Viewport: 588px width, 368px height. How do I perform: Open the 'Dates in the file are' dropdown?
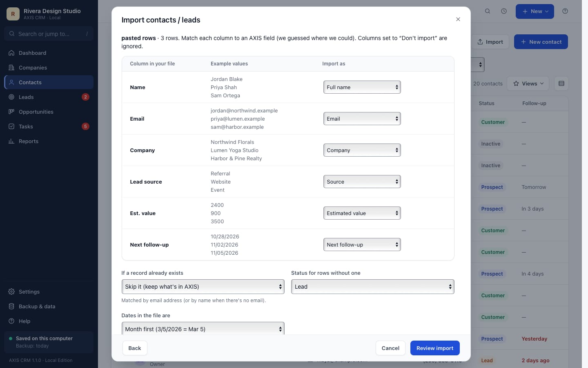(x=203, y=329)
